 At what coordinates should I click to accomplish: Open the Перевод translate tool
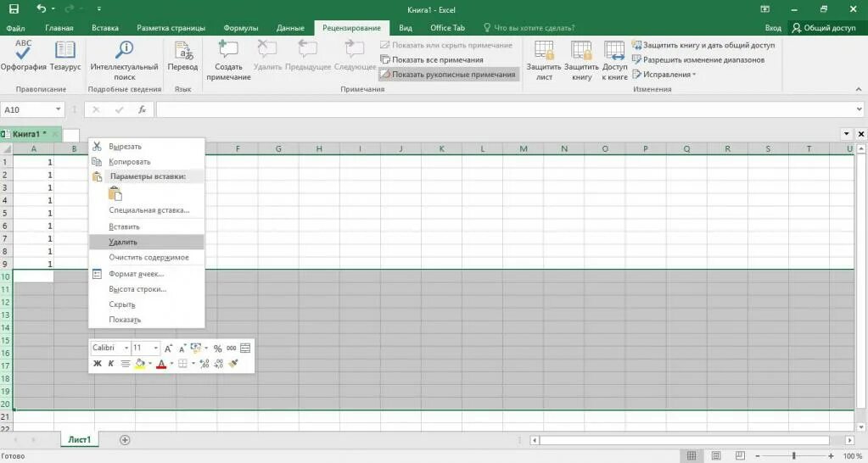coord(182,55)
